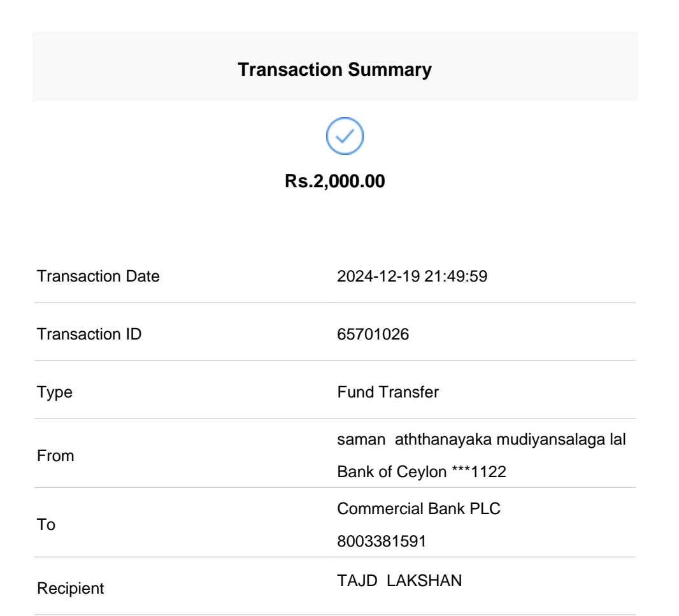The width and height of the screenshot is (679, 616).
Task: Select Bank of Ceylon ***1122 account
Action: pos(410,472)
